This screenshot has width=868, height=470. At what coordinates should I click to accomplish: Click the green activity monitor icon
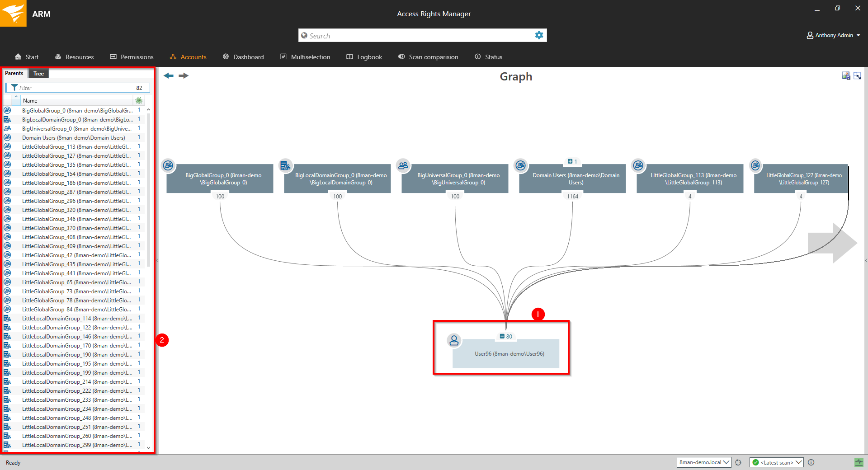(x=859, y=462)
